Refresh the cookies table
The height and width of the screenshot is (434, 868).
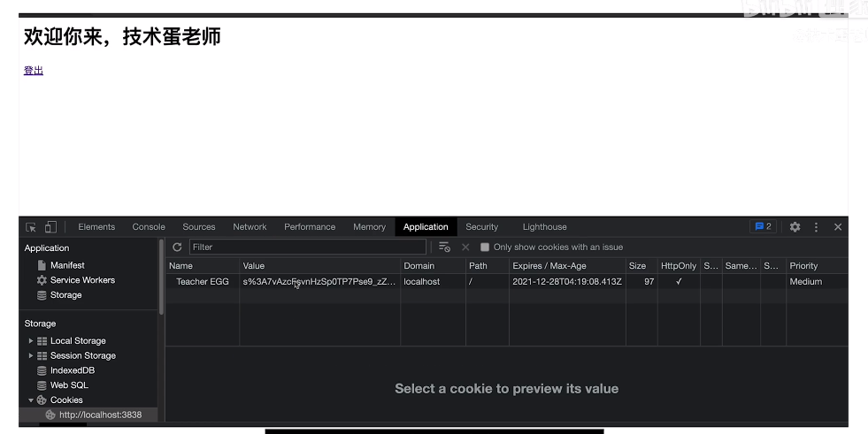coord(177,247)
